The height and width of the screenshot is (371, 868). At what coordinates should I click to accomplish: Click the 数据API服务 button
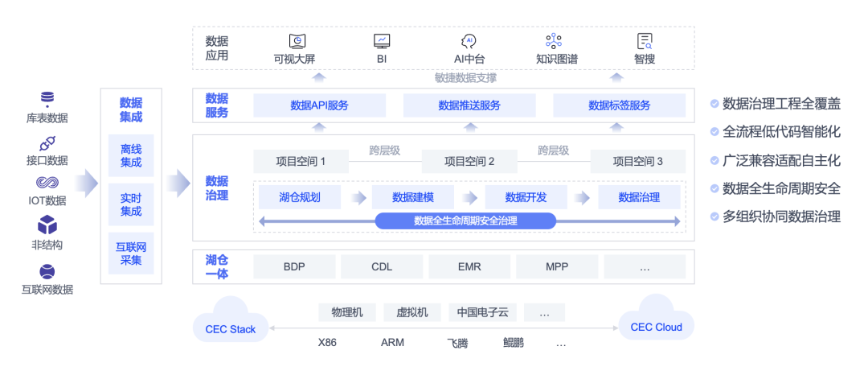[x=319, y=105]
